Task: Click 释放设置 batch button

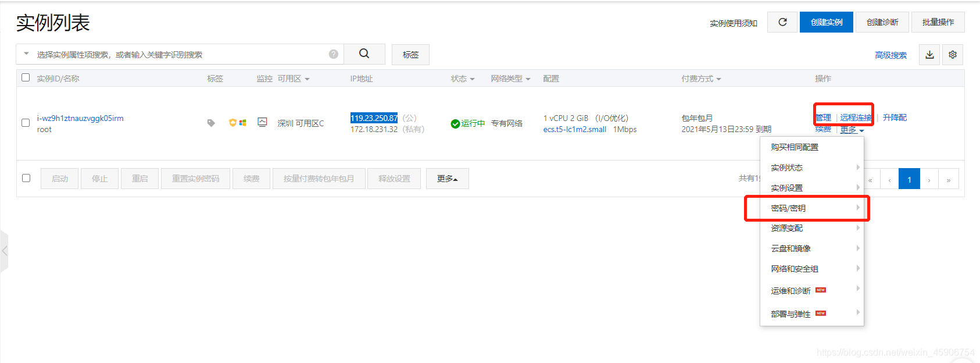Action: 395,179
